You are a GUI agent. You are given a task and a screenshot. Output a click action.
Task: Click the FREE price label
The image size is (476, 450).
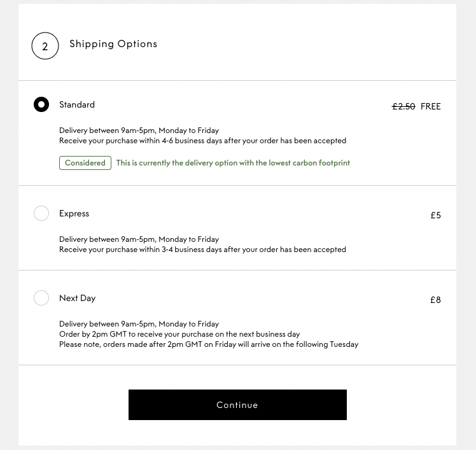[431, 106]
